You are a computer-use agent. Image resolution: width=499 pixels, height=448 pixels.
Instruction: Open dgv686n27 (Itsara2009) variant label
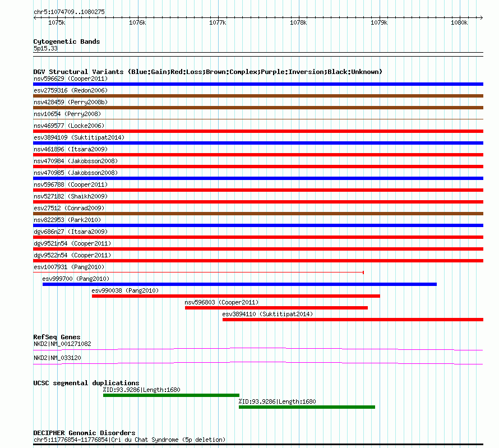point(71,232)
